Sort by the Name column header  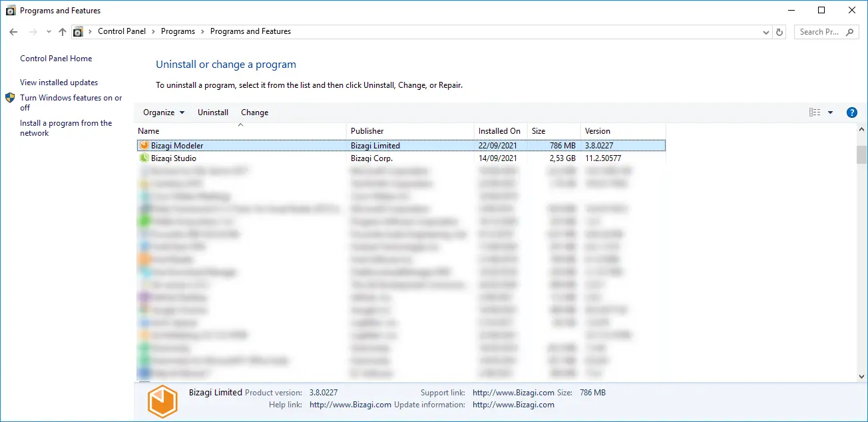[241, 131]
